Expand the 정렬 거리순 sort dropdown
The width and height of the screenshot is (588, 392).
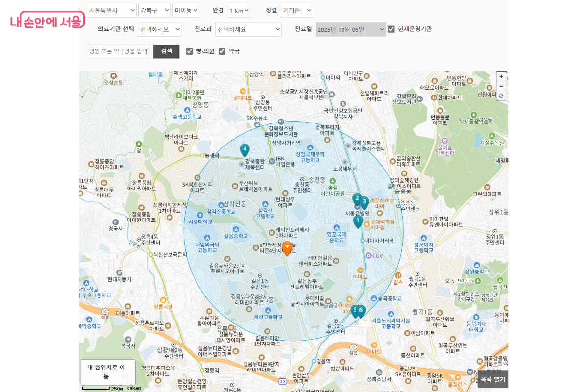pyautogui.click(x=296, y=10)
